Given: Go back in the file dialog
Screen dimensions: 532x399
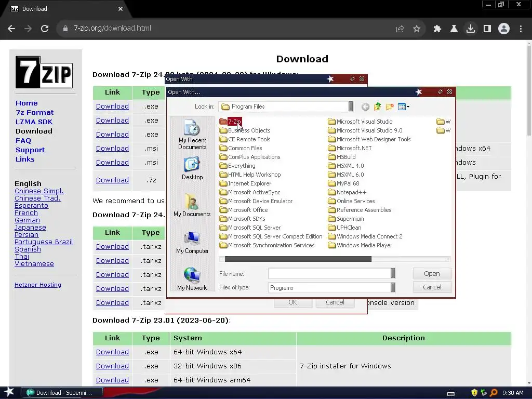Looking at the screenshot, I should coord(365,107).
